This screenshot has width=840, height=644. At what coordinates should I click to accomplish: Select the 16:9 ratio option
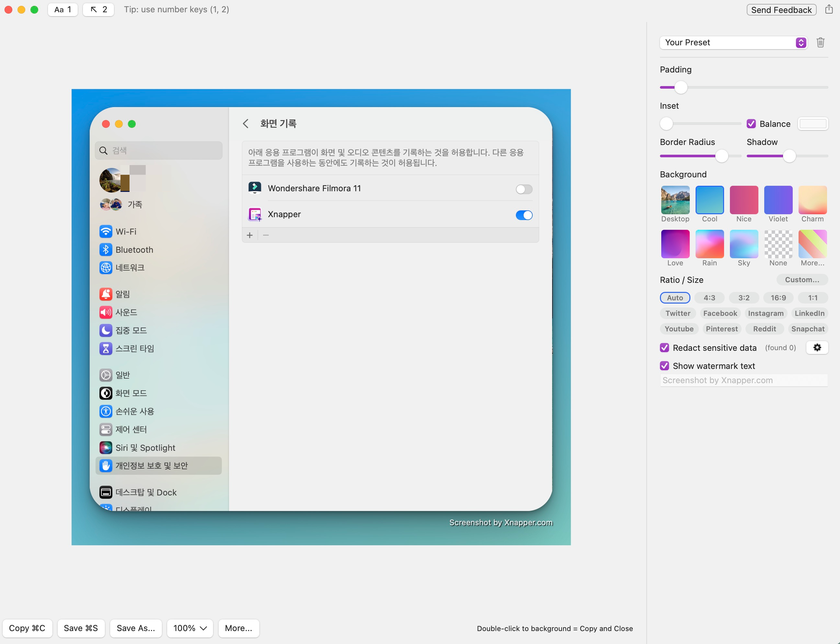(x=778, y=297)
